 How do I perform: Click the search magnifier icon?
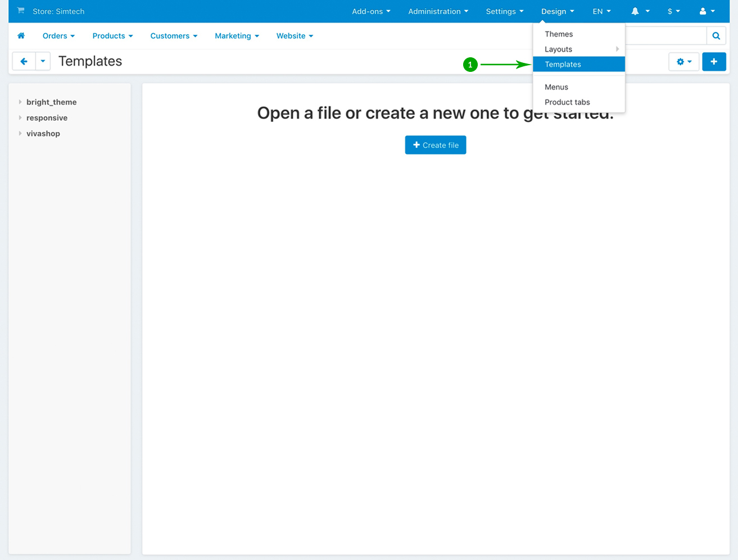716,36
